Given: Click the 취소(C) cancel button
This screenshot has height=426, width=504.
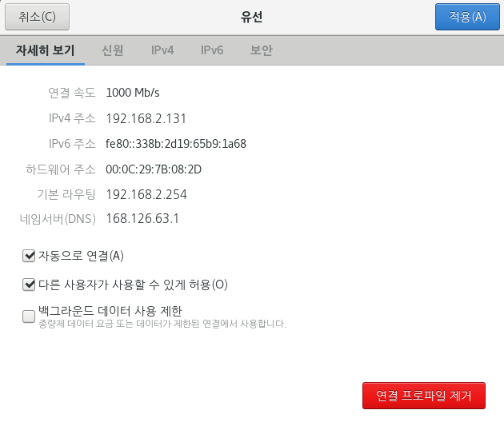Looking at the screenshot, I should point(37,17).
